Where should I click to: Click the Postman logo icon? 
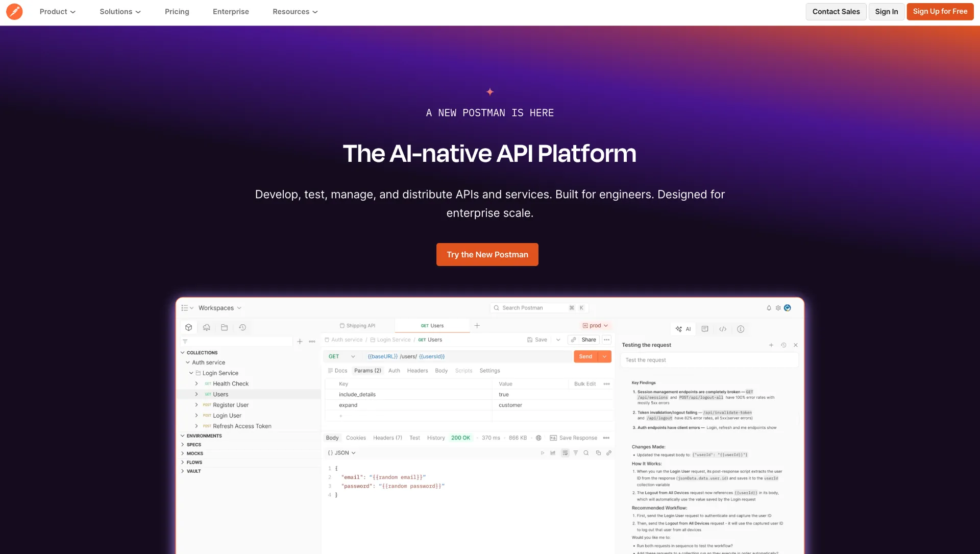click(x=14, y=11)
